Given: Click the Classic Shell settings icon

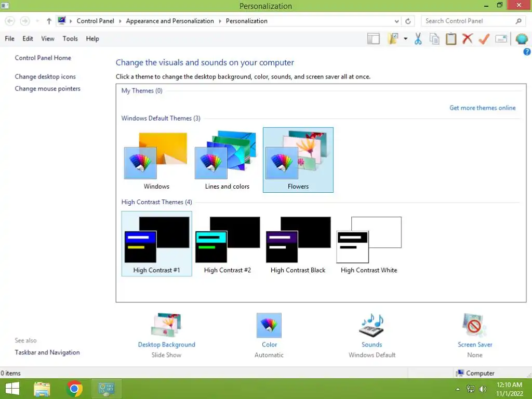Looking at the screenshot, I should pyautogui.click(x=522, y=38).
